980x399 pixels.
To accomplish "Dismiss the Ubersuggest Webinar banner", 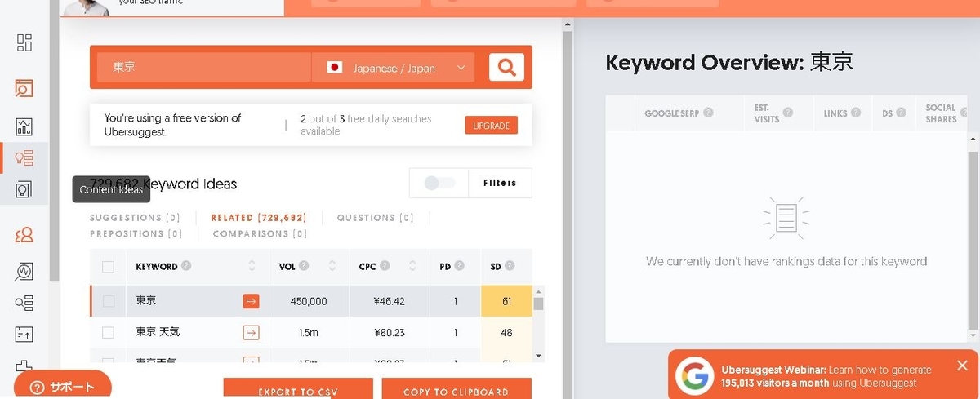I will click(x=962, y=366).
